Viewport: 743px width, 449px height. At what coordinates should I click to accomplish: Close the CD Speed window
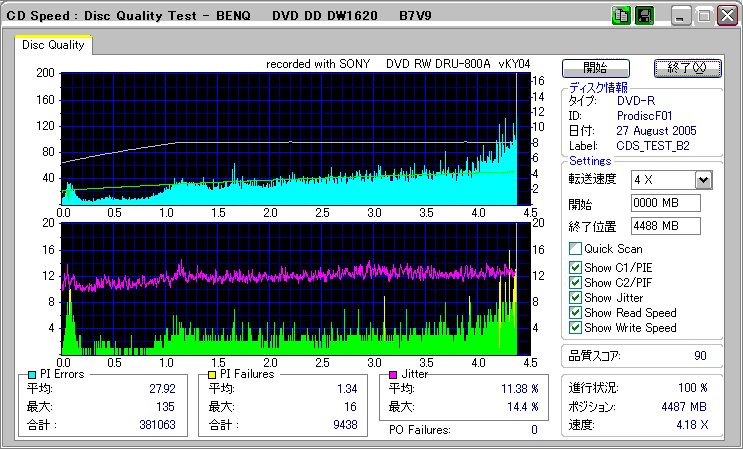coord(727,16)
